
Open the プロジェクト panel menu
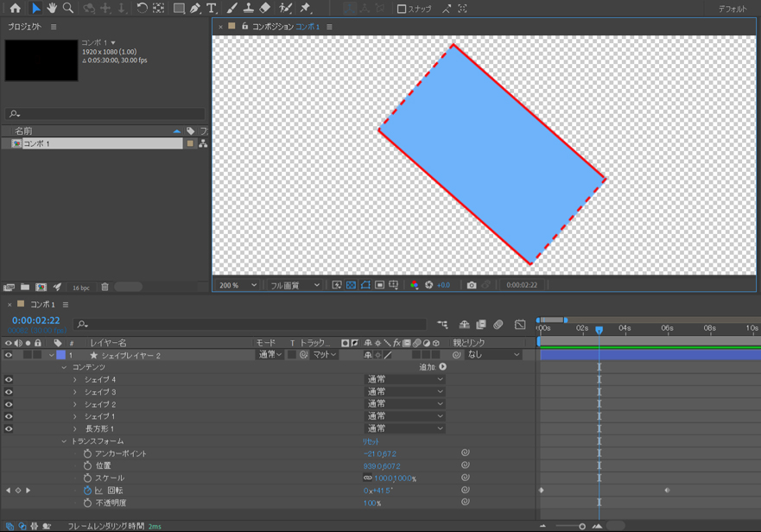click(x=54, y=27)
